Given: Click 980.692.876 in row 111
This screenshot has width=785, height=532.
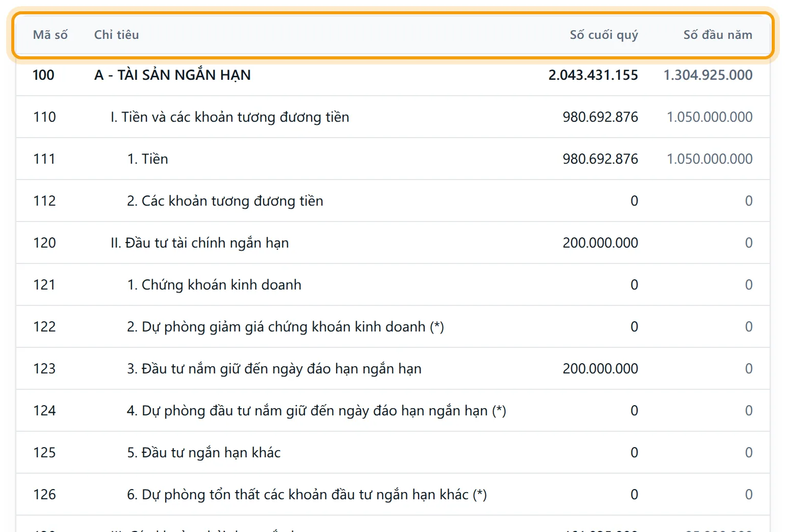Looking at the screenshot, I should click(600, 159).
